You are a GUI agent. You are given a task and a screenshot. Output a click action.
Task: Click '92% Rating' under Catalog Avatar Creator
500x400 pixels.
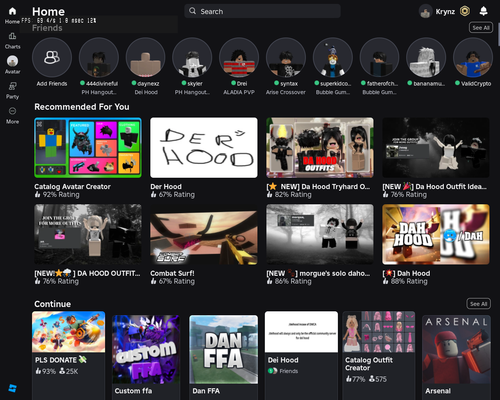[x=61, y=195]
